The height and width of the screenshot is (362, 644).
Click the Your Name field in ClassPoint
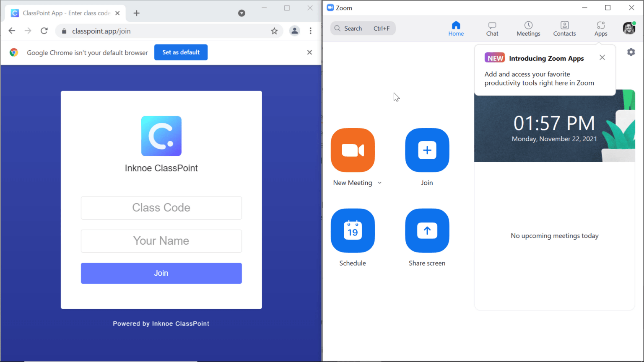tap(161, 241)
